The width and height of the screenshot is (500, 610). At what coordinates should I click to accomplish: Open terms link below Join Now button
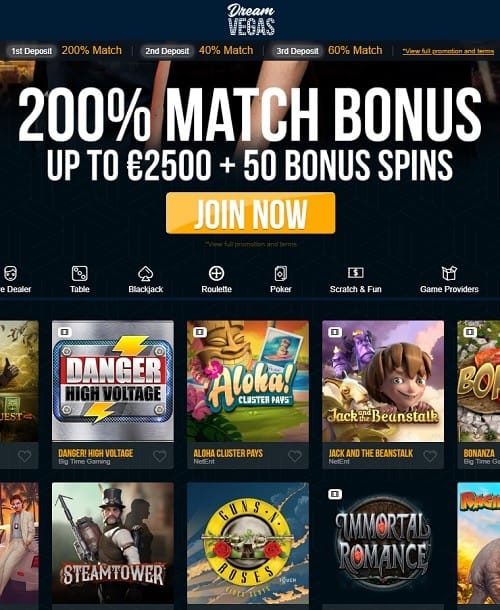click(251, 244)
